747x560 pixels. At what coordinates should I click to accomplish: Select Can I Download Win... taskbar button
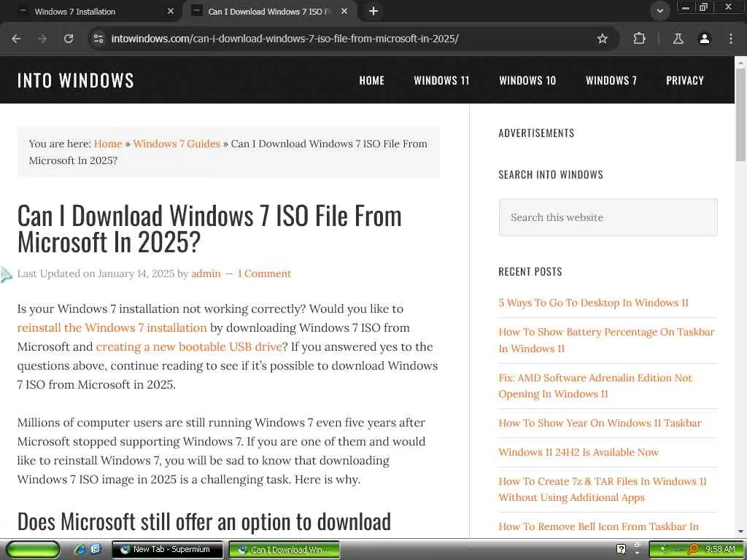(285, 550)
